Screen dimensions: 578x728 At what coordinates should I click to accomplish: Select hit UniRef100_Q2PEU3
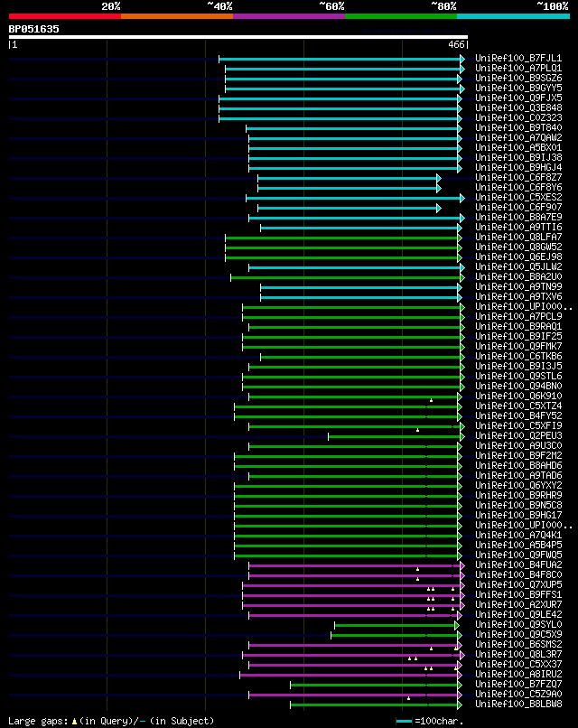pos(518,436)
